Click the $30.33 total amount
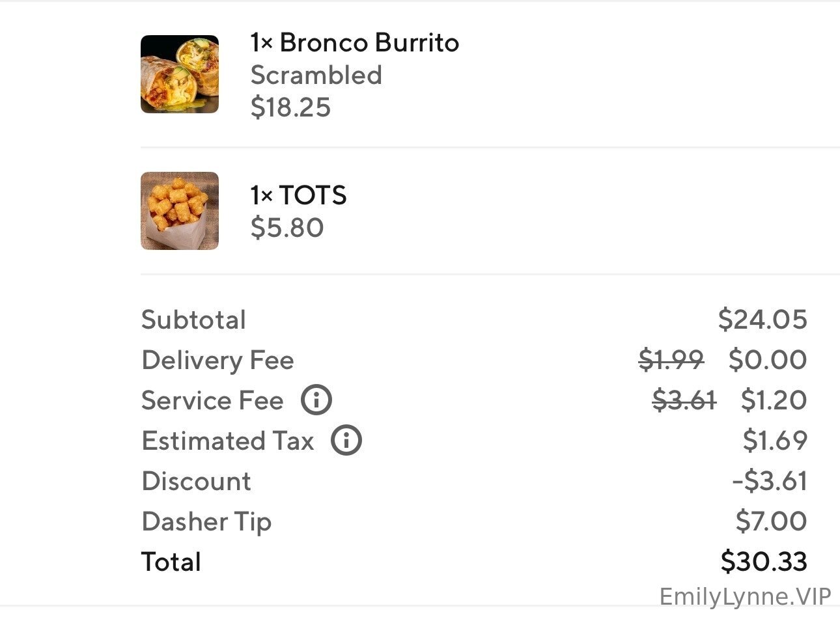 coord(764,562)
